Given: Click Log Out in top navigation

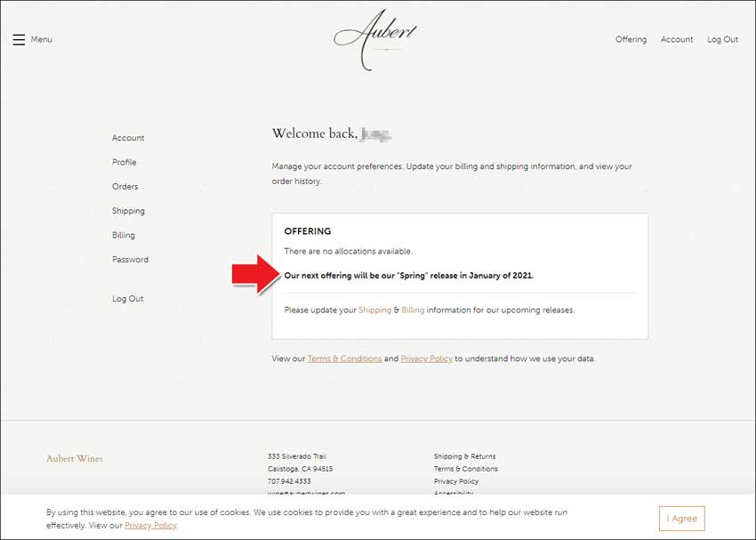Looking at the screenshot, I should click(x=722, y=39).
